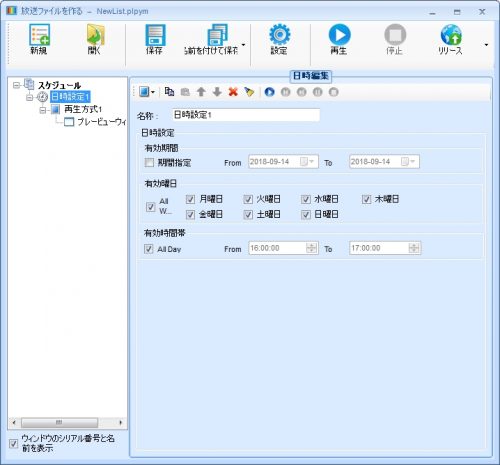Delete item with red X icon
This screenshot has height=465, width=500.
[x=233, y=92]
